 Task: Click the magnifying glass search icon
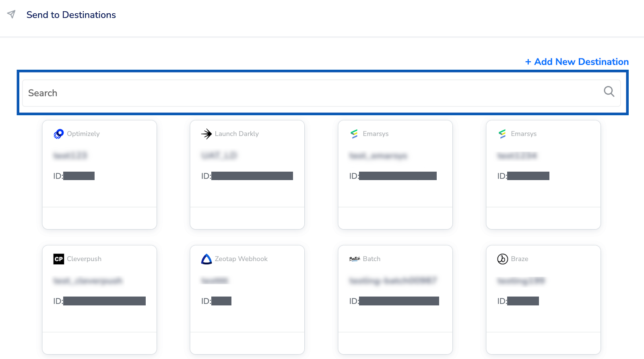point(609,92)
